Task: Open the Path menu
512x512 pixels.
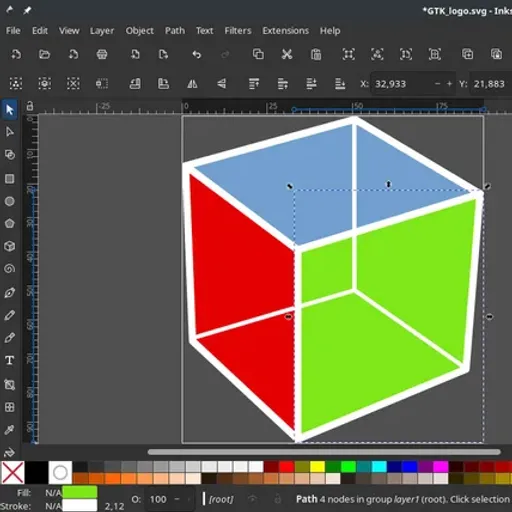Action: pos(175,31)
